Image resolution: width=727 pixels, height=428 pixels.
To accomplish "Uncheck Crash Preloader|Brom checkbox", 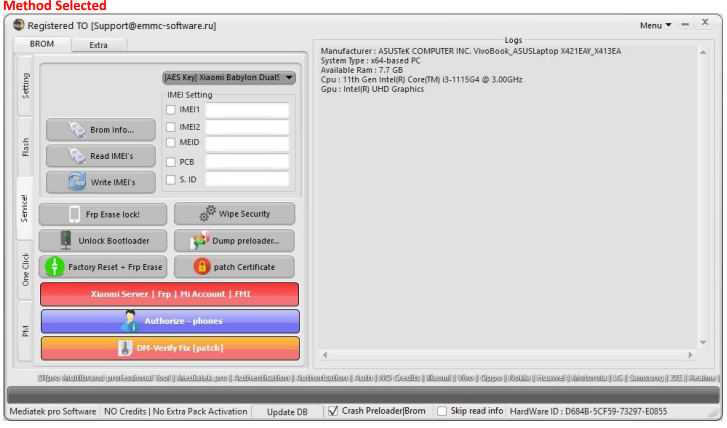I will click(332, 411).
